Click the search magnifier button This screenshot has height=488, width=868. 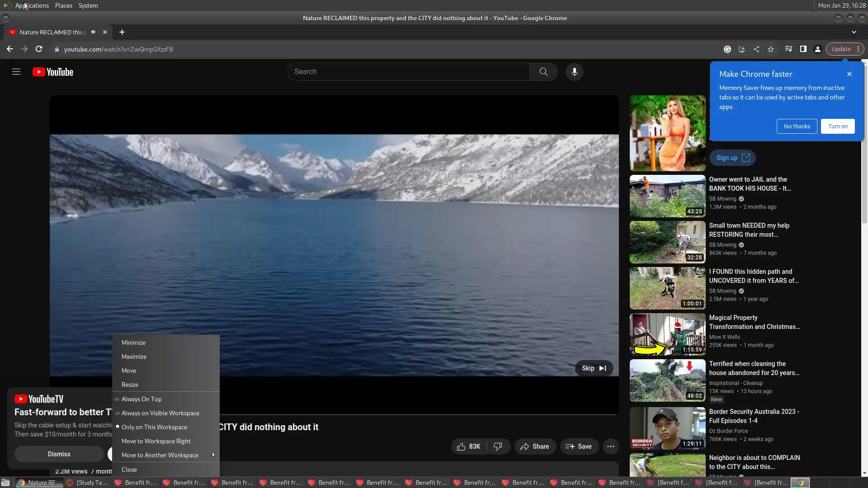(543, 72)
